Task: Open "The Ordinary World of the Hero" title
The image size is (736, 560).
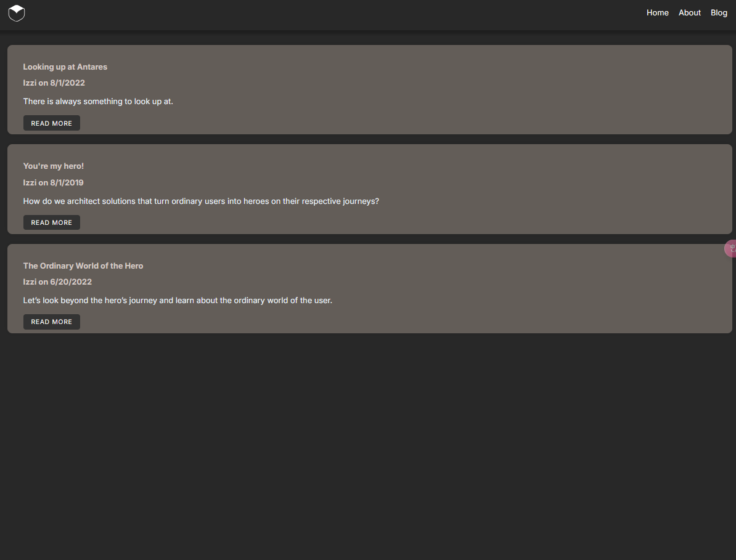Action: (x=83, y=266)
